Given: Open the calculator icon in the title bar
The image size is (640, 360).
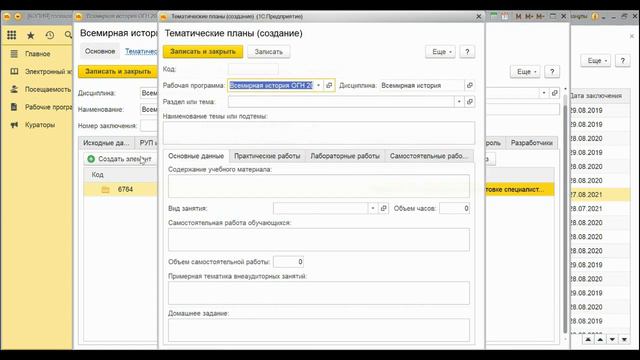Looking at the screenshot, I should [493, 16].
